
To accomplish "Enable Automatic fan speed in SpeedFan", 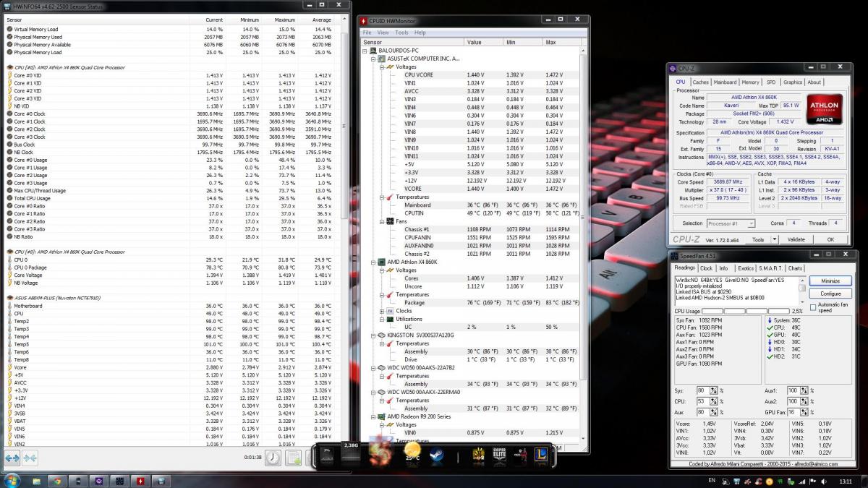I will click(x=813, y=307).
